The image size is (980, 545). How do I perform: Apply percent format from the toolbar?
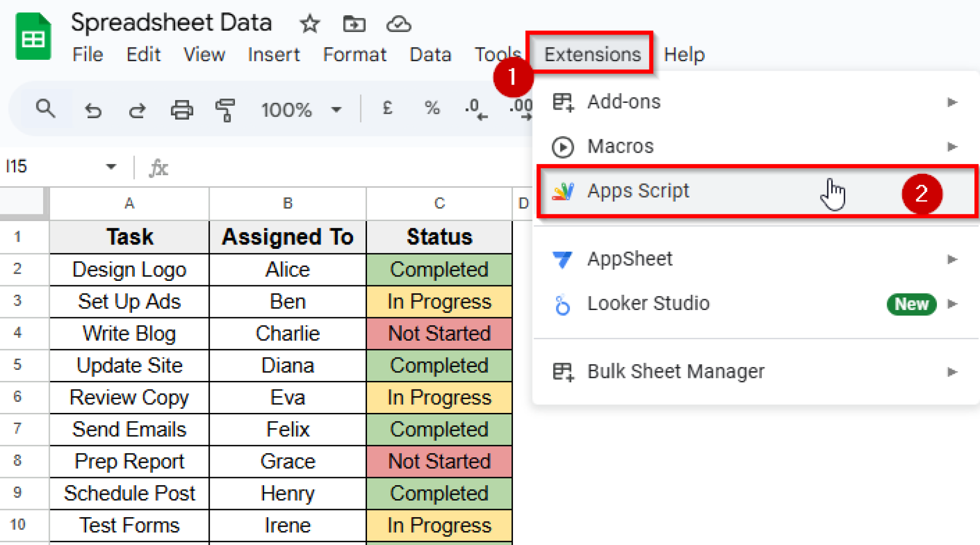click(432, 109)
